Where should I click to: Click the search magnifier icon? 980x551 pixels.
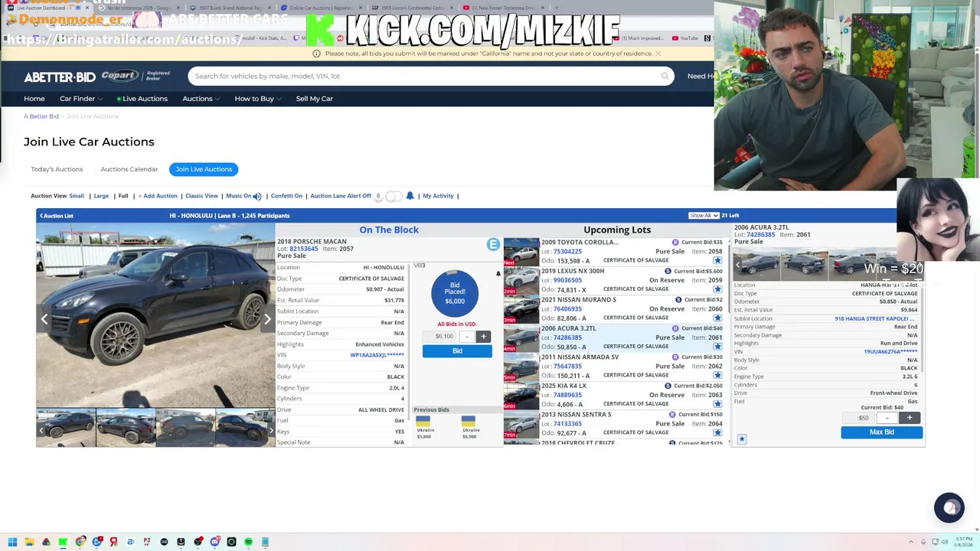[x=665, y=76]
